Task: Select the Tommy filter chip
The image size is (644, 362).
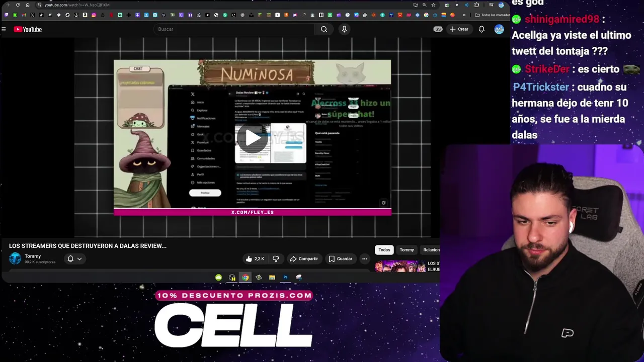Action: point(407,250)
